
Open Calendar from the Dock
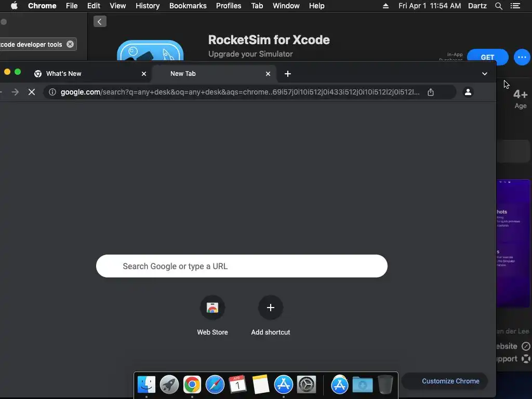237,385
